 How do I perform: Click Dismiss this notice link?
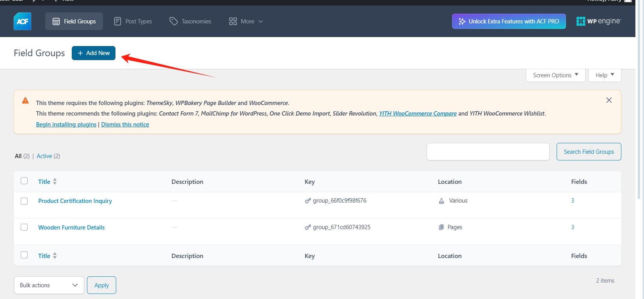(125, 125)
